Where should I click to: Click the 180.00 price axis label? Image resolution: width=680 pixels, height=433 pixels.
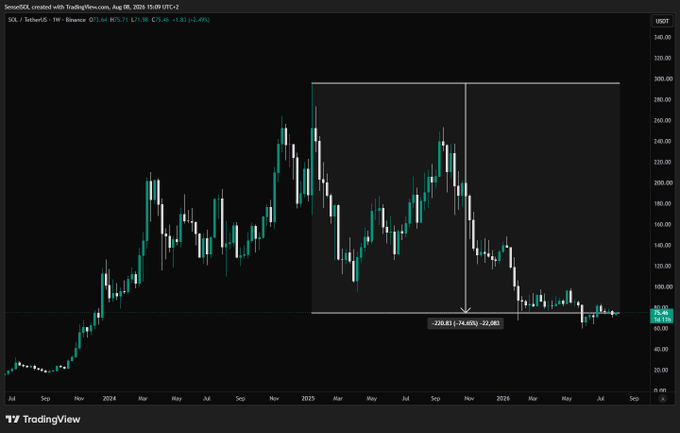tap(663, 204)
